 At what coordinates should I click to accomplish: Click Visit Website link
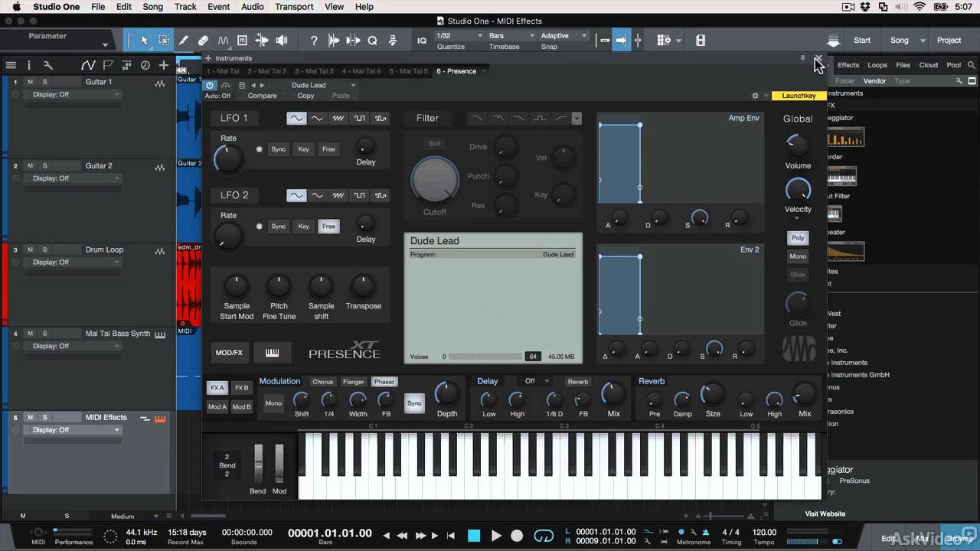tap(825, 514)
